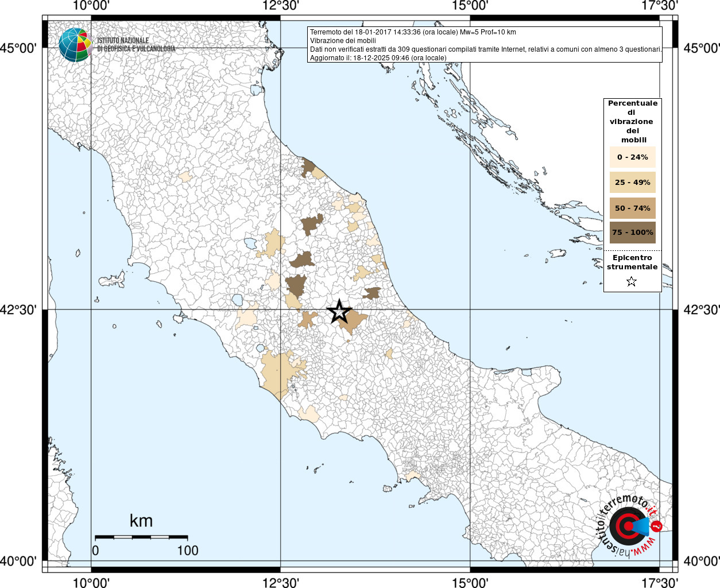Click the star symbol in the legend
Image resolution: width=720 pixels, height=588 pixels.
[x=632, y=281]
